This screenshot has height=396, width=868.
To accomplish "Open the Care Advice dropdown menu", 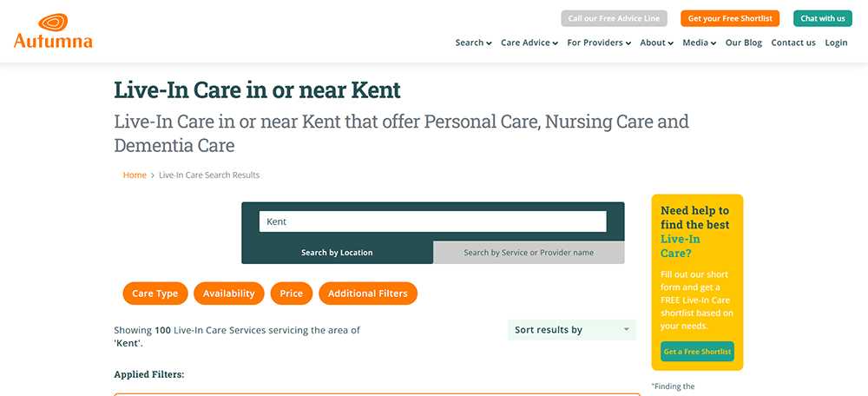I will point(529,43).
